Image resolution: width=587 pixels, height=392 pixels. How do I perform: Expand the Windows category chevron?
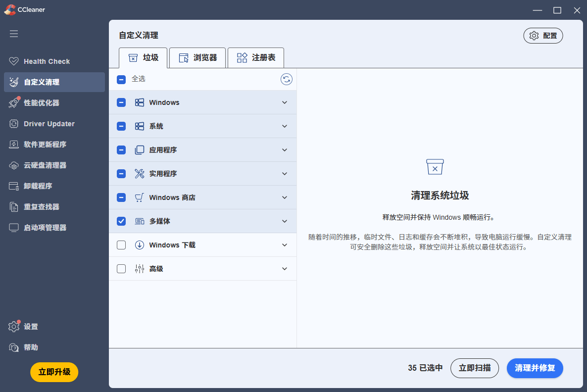pyautogui.click(x=285, y=102)
